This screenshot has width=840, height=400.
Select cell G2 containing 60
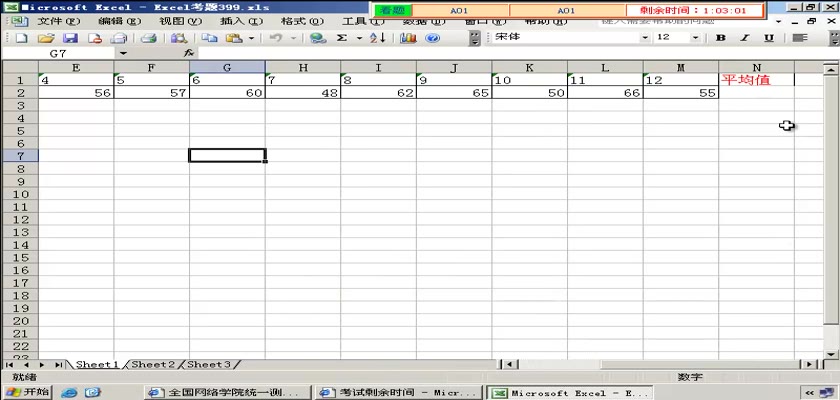coord(227,93)
